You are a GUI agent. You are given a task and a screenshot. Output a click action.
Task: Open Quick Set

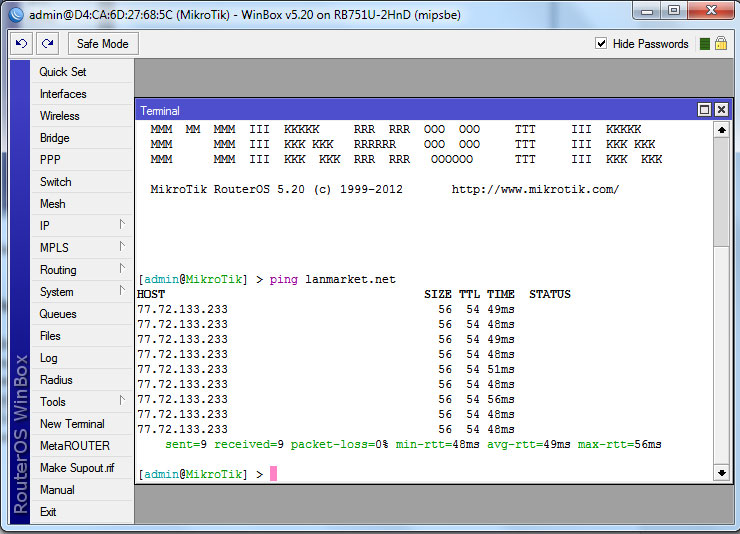(63, 72)
